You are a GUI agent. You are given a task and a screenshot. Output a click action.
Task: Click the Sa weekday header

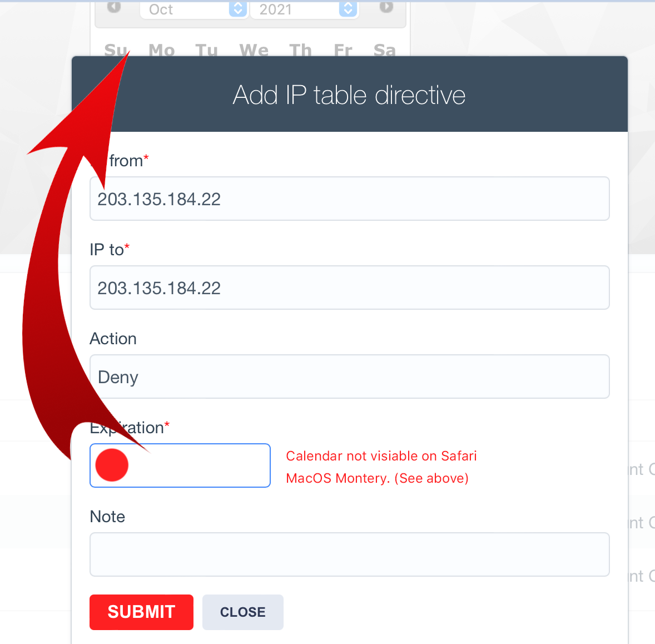point(385,50)
